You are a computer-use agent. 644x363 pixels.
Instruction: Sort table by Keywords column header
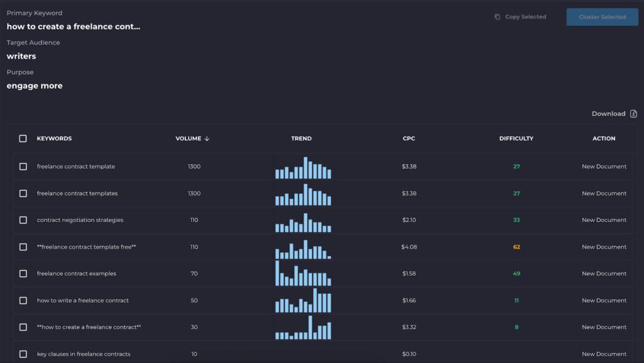point(54,138)
